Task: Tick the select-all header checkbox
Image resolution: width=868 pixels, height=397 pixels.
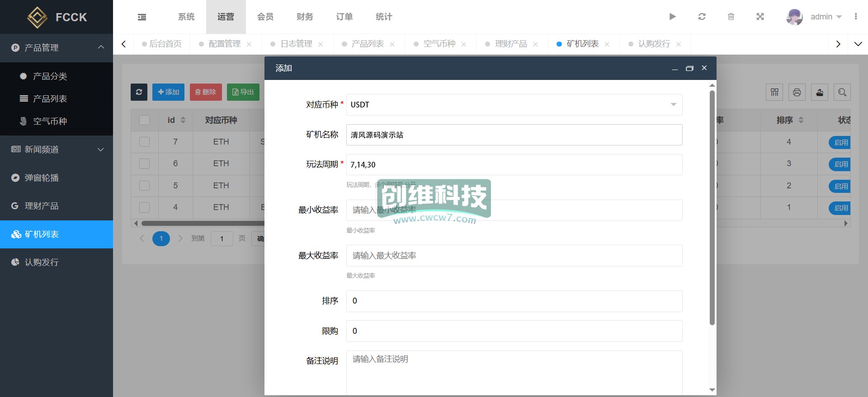Action: point(144,120)
